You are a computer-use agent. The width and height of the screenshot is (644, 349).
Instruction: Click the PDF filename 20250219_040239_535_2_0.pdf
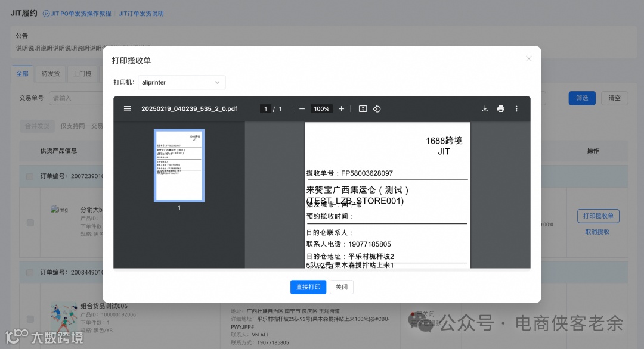coord(189,108)
